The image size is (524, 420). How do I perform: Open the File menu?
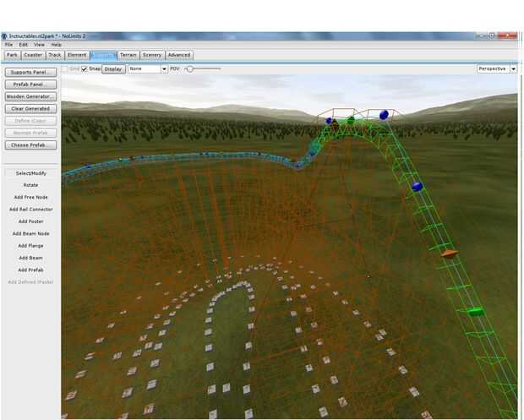pos(8,45)
